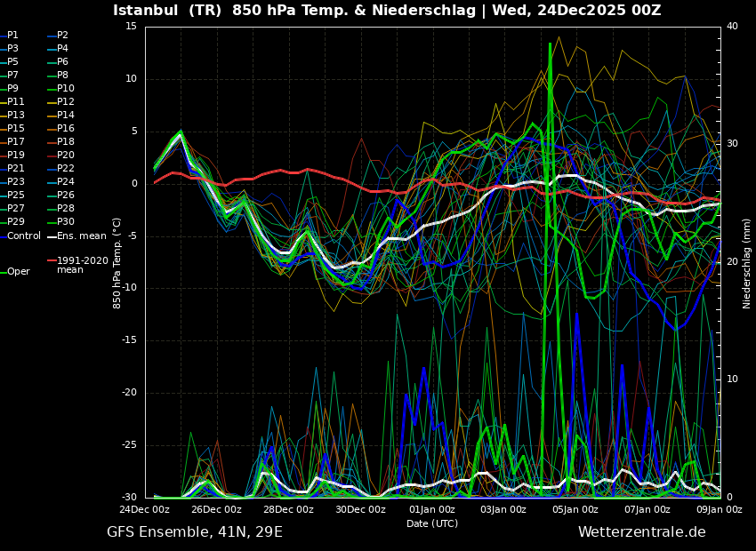Screen dimensions: 756x551
Task: Click the -20 temperature tick label
Action: pos(130,393)
